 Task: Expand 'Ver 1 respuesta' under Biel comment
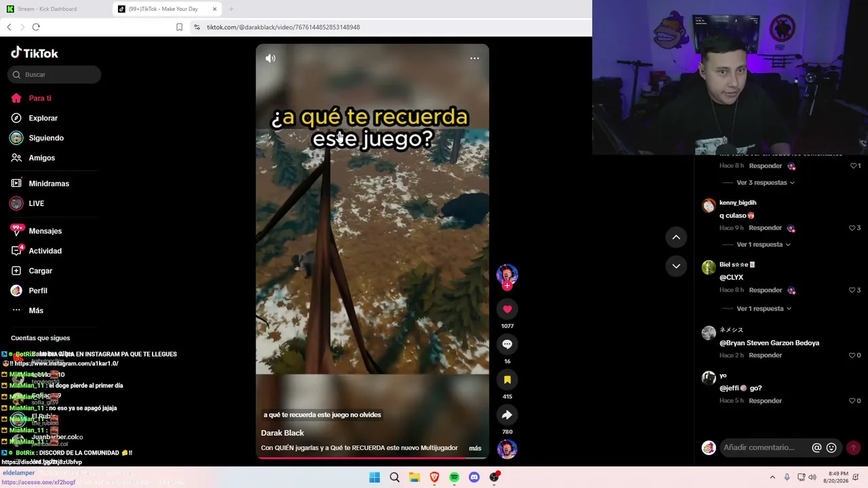click(x=764, y=308)
